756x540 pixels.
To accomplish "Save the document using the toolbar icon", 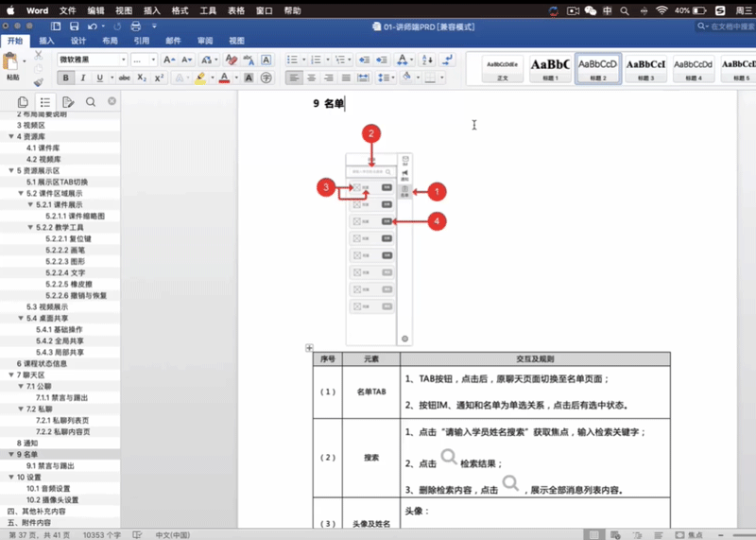I will coord(75,26).
